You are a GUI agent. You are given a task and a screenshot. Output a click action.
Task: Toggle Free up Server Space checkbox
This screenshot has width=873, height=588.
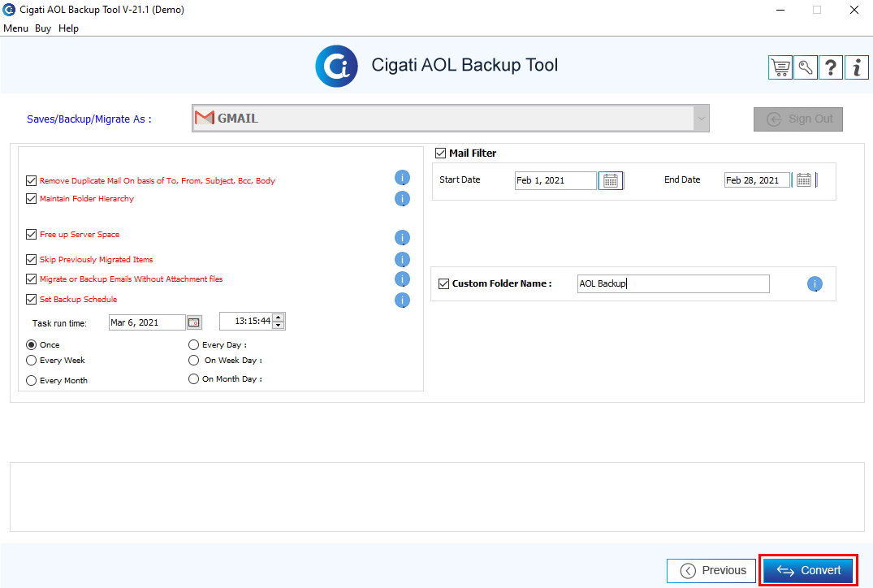(x=31, y=235)
